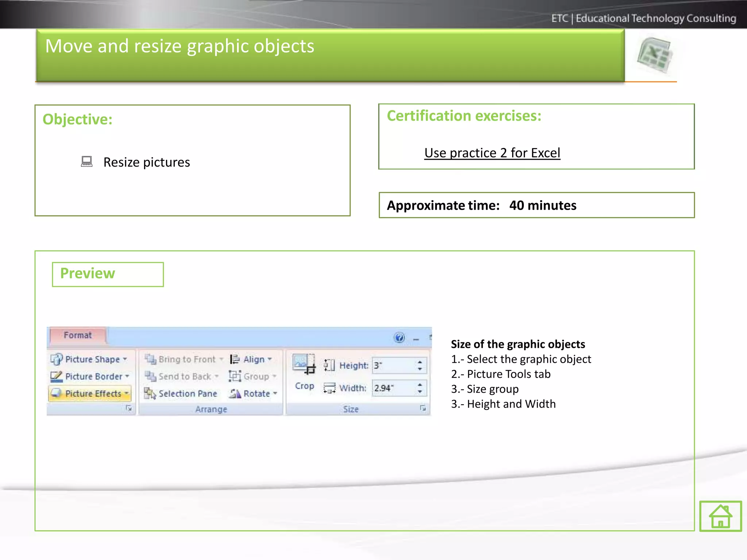
Task: Select the Format ribbon tab
Action: click(78, 335)
